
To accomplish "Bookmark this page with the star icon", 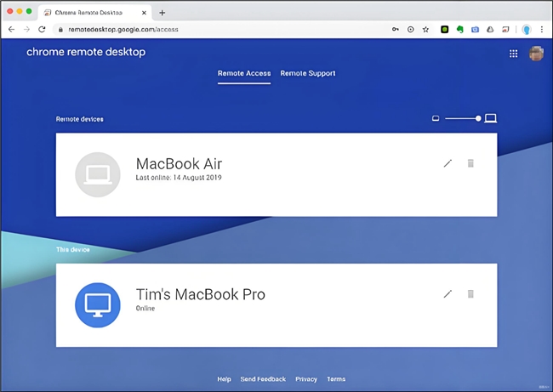I will tap(425, 29).
